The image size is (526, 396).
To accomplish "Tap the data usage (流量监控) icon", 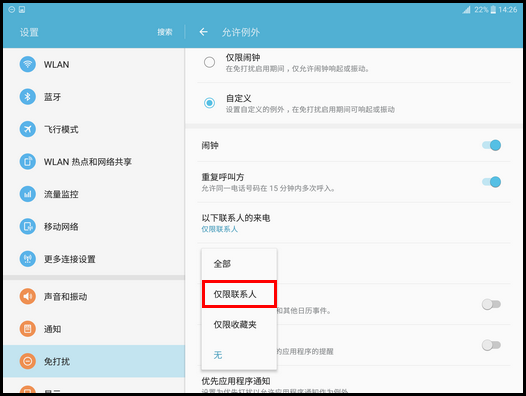I will (28, 194).
